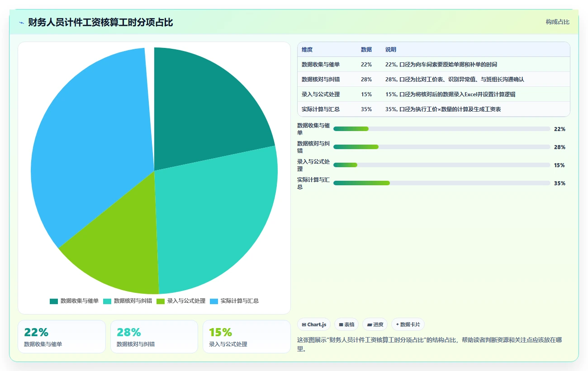
Task: Click the summary paragraph starting 这张图展示
Action: [430, 344]
